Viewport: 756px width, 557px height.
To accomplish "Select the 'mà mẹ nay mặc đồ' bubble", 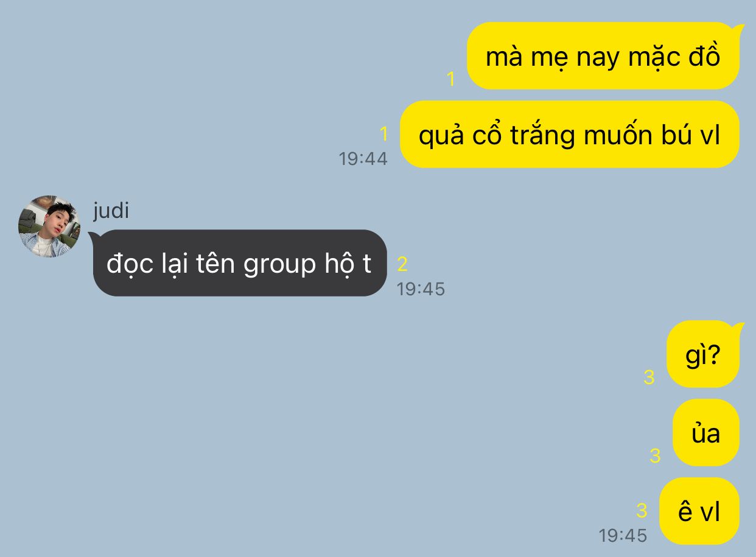I will [x=603, y=56].
